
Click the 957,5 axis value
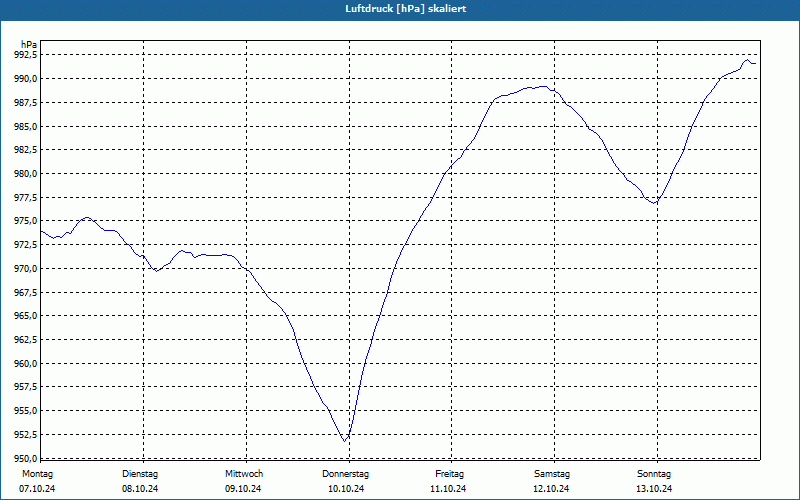(x=26, y=387)
